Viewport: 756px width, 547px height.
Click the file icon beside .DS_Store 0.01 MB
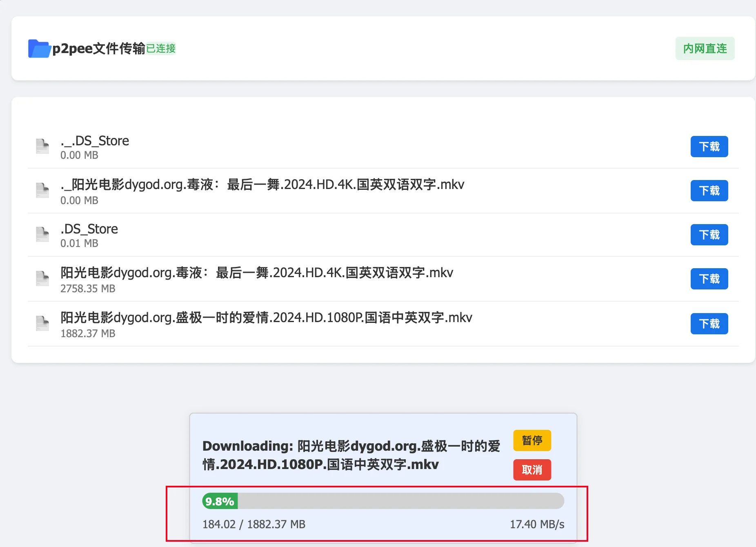[x=42, y=234]
